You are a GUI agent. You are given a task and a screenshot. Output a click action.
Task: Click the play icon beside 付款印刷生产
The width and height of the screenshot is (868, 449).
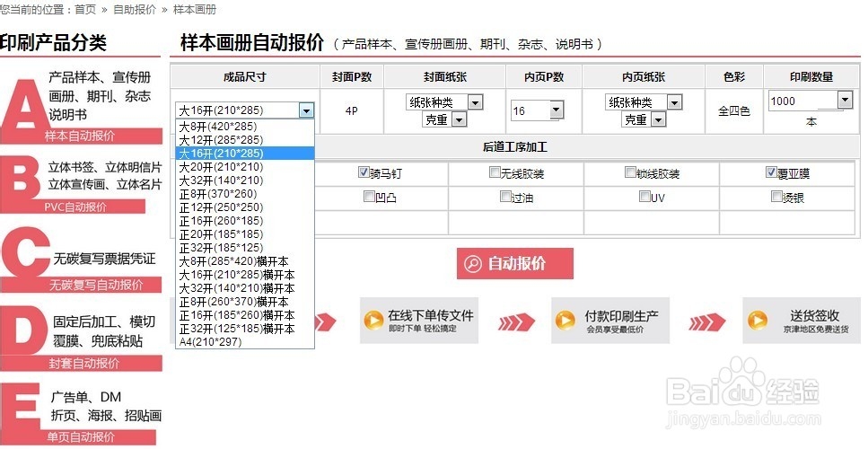coord(565,320)
